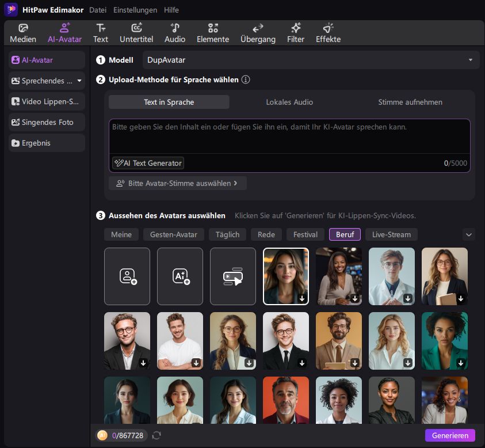Click the Generieren button

pyautogui.click(x=450, y=435)
